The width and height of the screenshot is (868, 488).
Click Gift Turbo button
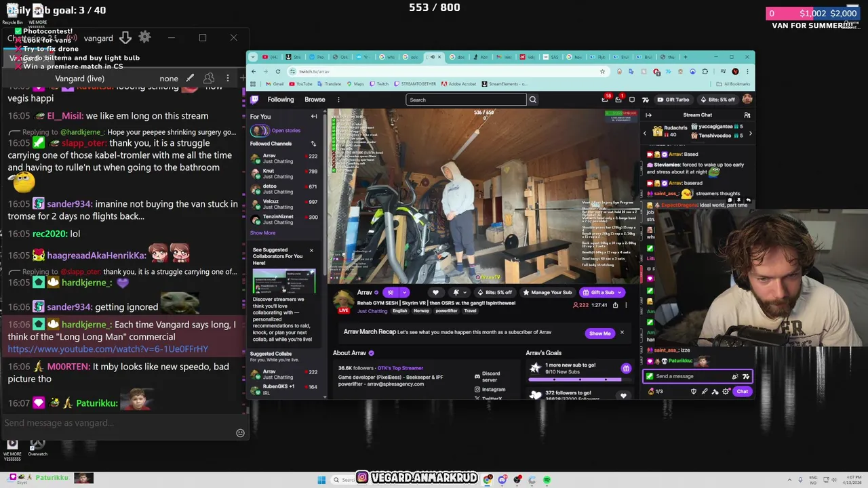673,100
